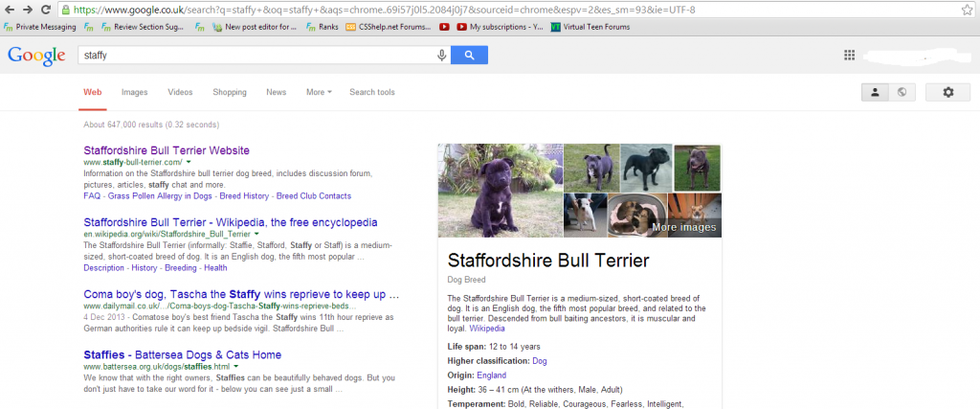
Task: Open the CSShelp.net Forums bookmark
Action: point(389,27)
